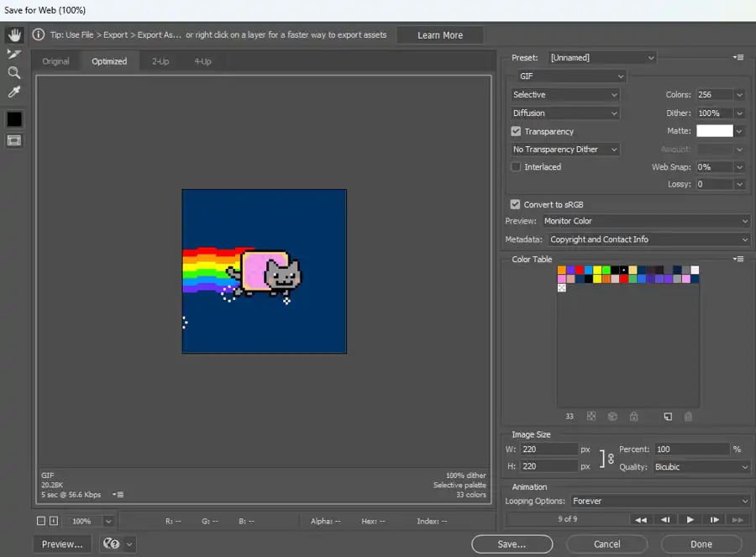
Task: Step to previous animation frame
Action: click(665, 519)
